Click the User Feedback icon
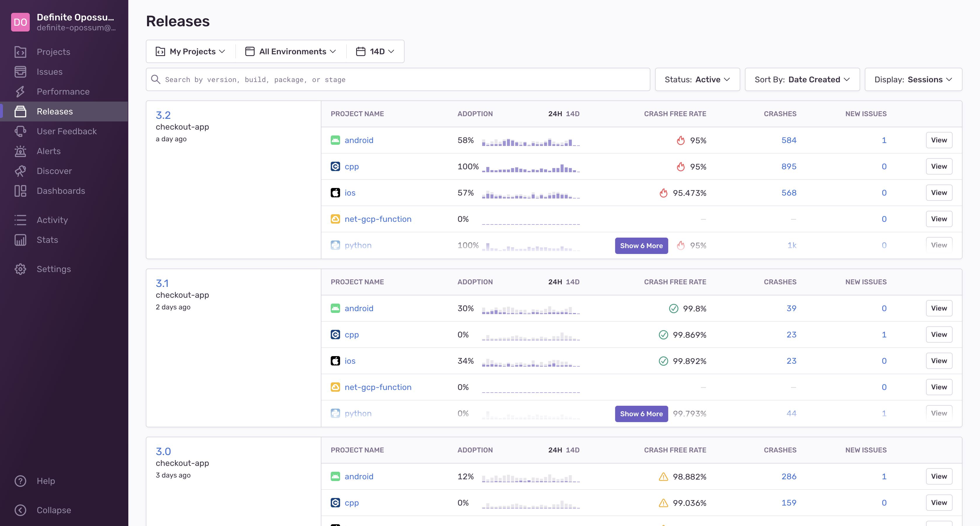The image size is (980, 526). 20,131
